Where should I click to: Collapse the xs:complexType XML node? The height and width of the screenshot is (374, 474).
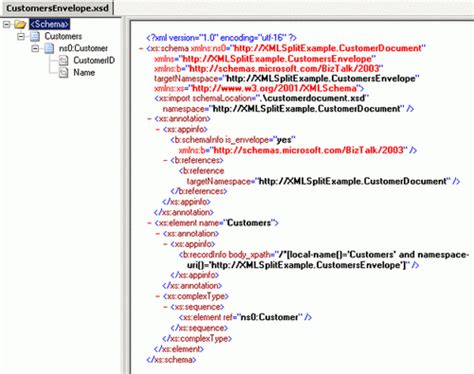[158, 296]
